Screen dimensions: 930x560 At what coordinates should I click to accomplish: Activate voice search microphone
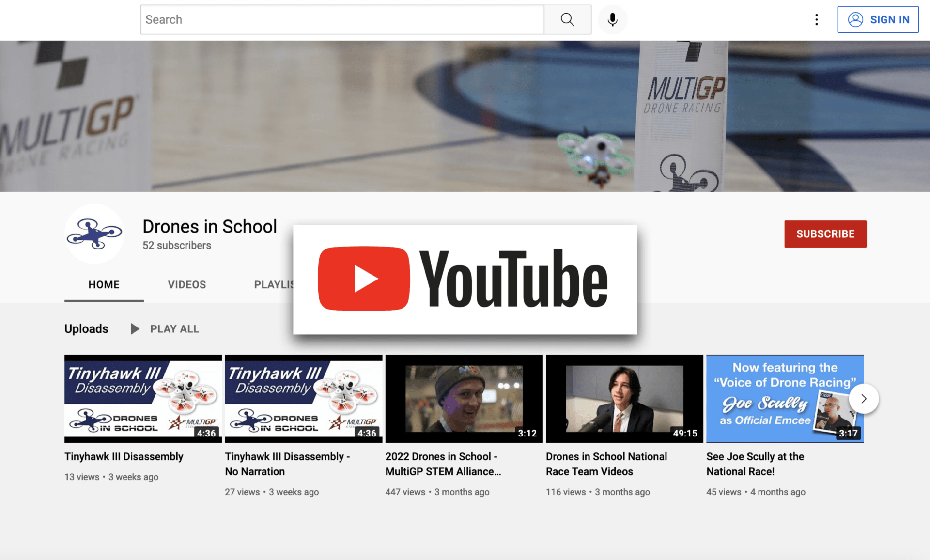612,20
